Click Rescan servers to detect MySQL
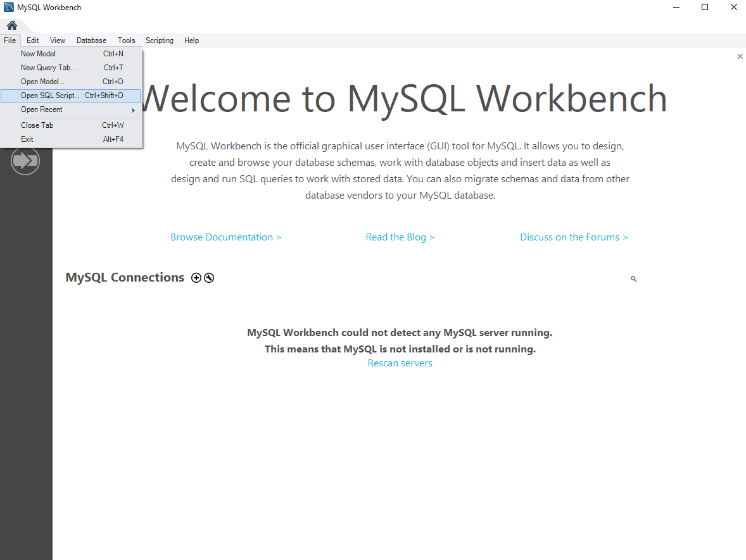The width and height of the screenshot is (746, 560). (x=400, y=363)
